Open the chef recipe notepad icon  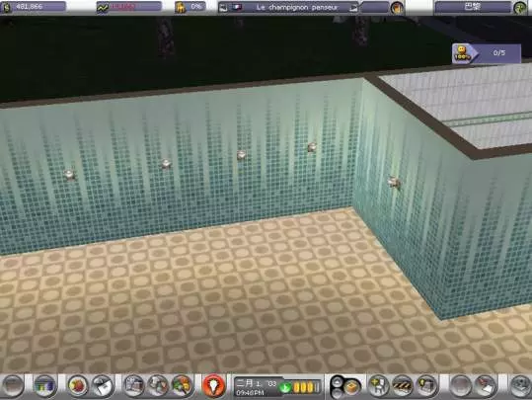click(x=103, y=386)
